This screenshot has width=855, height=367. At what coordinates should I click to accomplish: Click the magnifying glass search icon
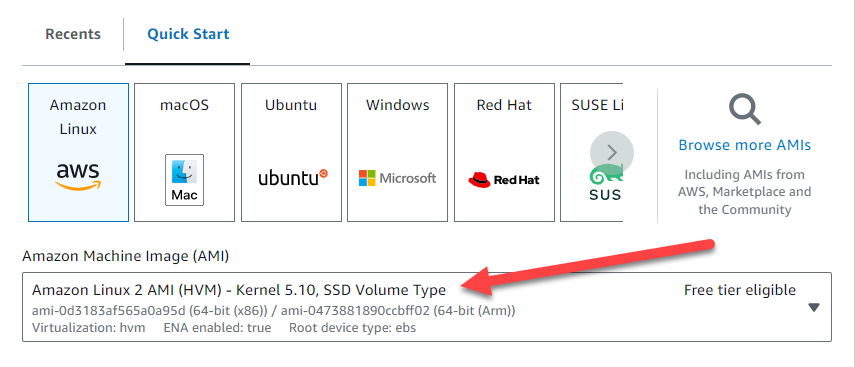[x=745, y=109]
